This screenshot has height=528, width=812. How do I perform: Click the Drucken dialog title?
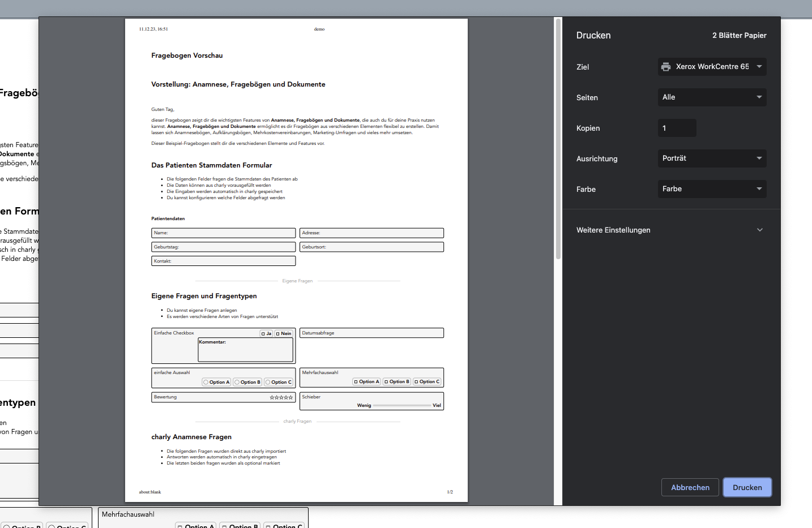[x=593, y=35]
